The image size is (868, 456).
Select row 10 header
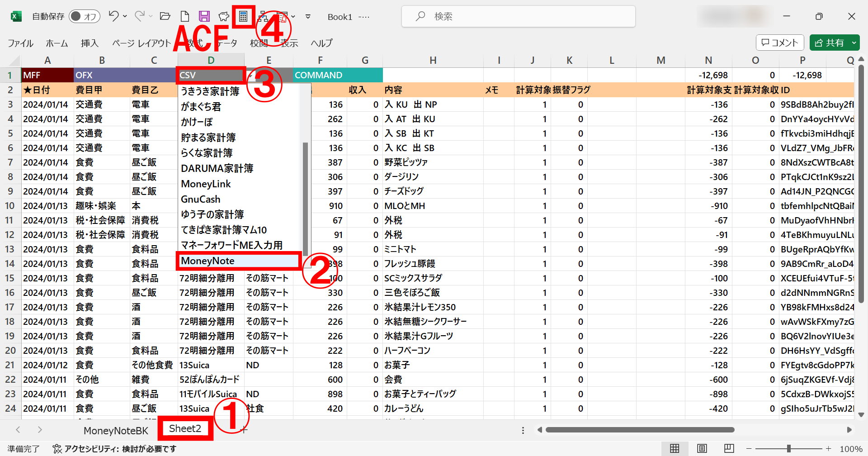coord(10,206)
